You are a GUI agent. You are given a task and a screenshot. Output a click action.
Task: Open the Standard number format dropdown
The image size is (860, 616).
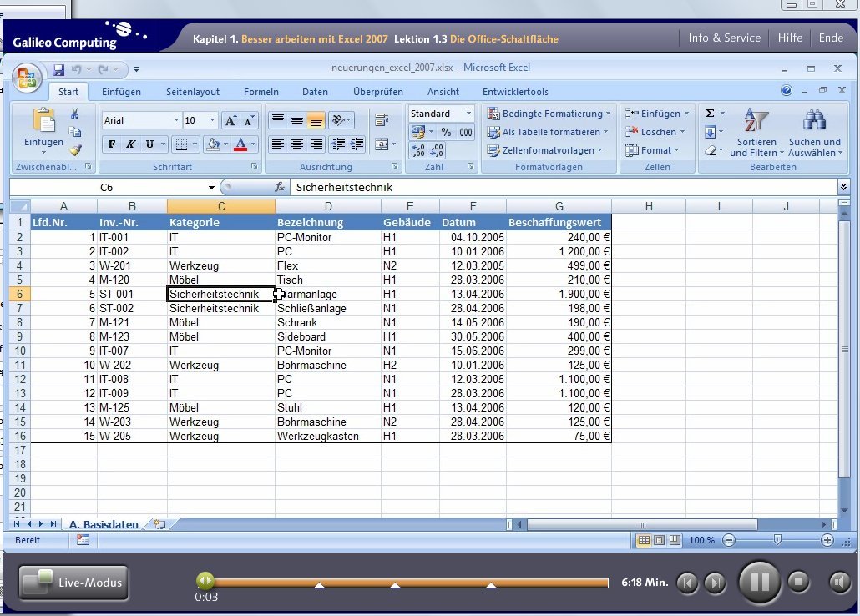pos(468,114)
